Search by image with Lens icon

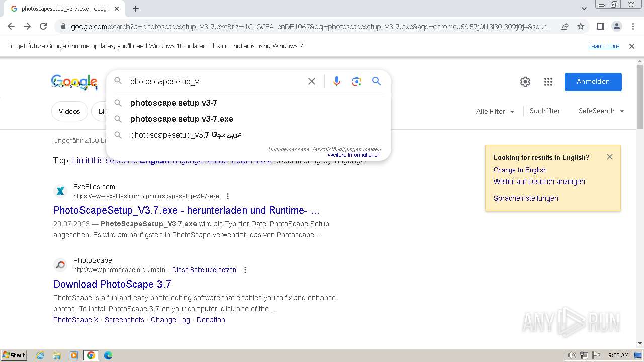(x=357, y=81)
